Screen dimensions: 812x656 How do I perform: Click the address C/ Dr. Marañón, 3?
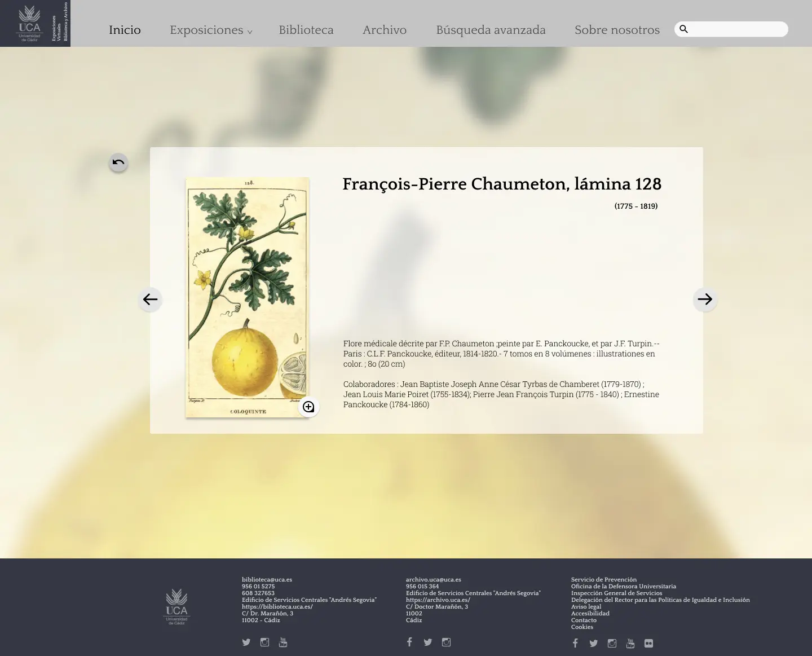click(x=267, y=613)
